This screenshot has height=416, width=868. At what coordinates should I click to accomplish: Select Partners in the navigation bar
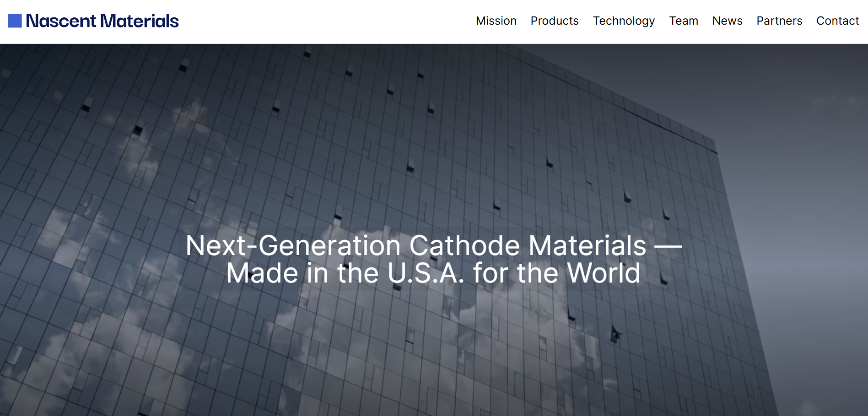[779, 21]
